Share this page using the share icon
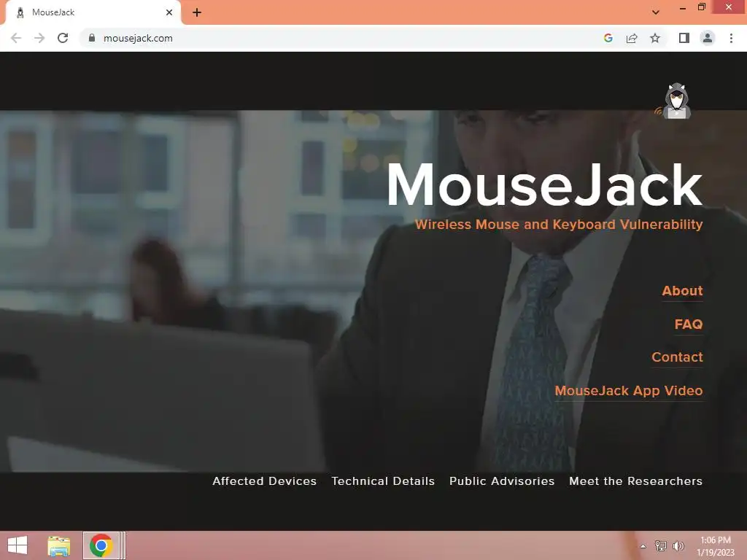Screen dimensions: 747x560 [632, 38]
